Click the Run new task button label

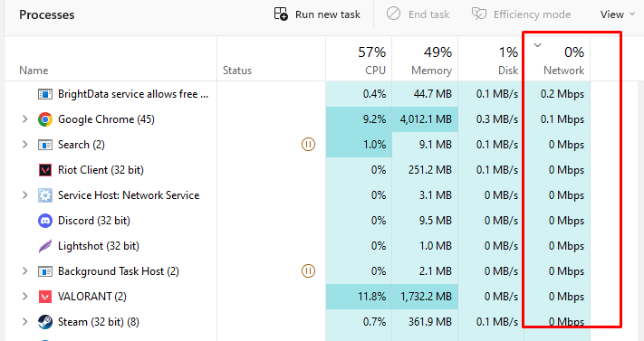coord(327,14)
